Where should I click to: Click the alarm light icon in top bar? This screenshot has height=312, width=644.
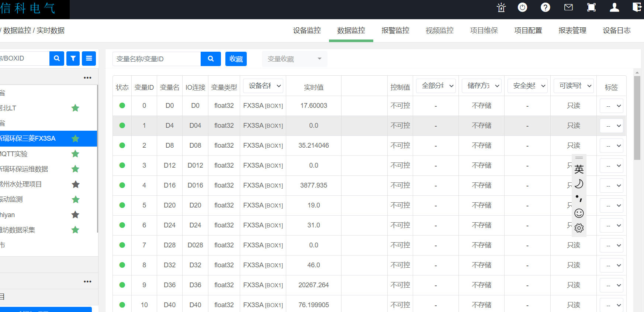click(501, 7)
